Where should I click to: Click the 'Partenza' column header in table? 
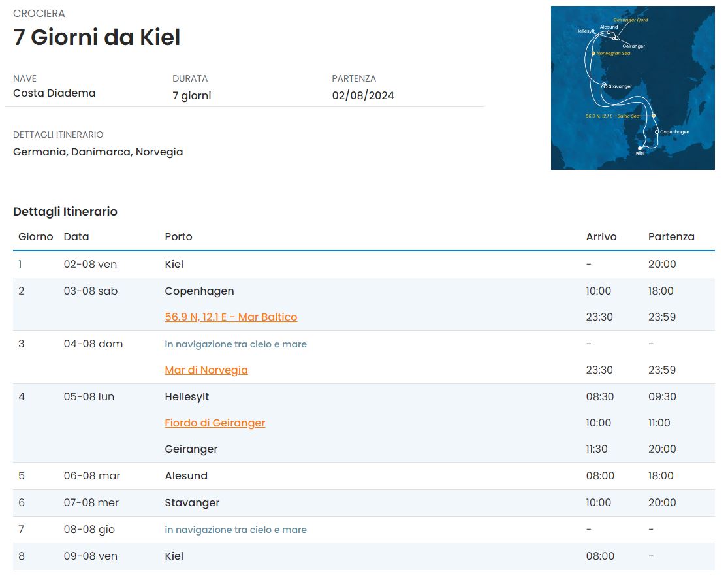[x=671, y=237]
